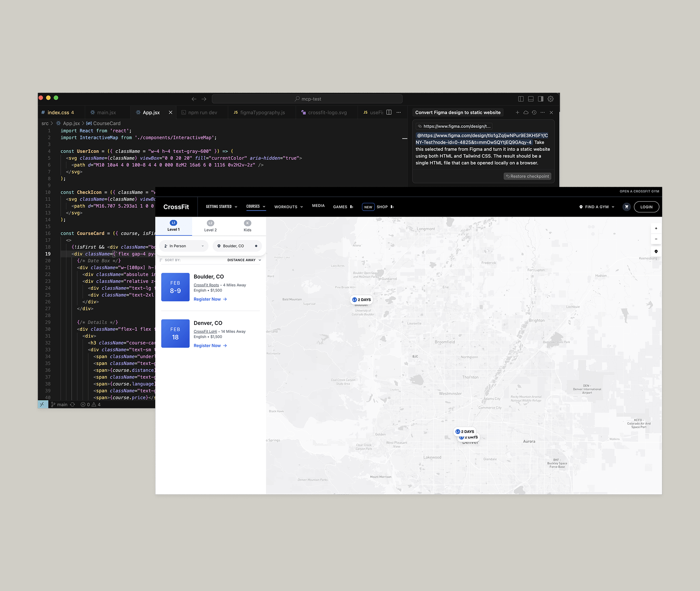Click the CrossFit logo
Viewport: 700px width, 591px height.
coord(176,207)
